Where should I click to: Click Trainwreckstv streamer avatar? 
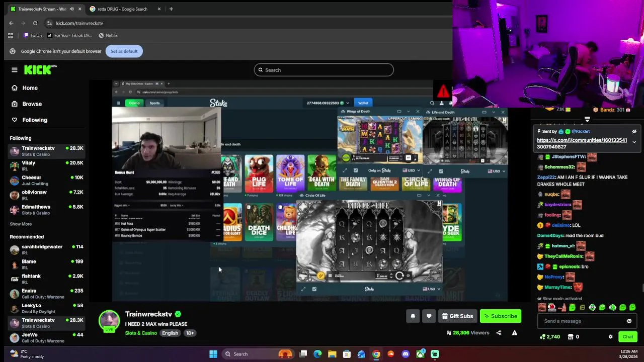point(109,321)
